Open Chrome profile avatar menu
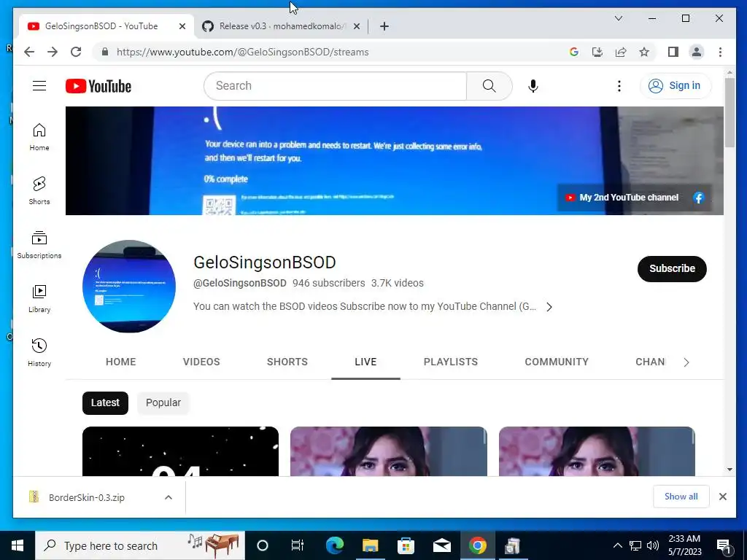The height and width of the screenshot is (560, 747). coord(697,52)
